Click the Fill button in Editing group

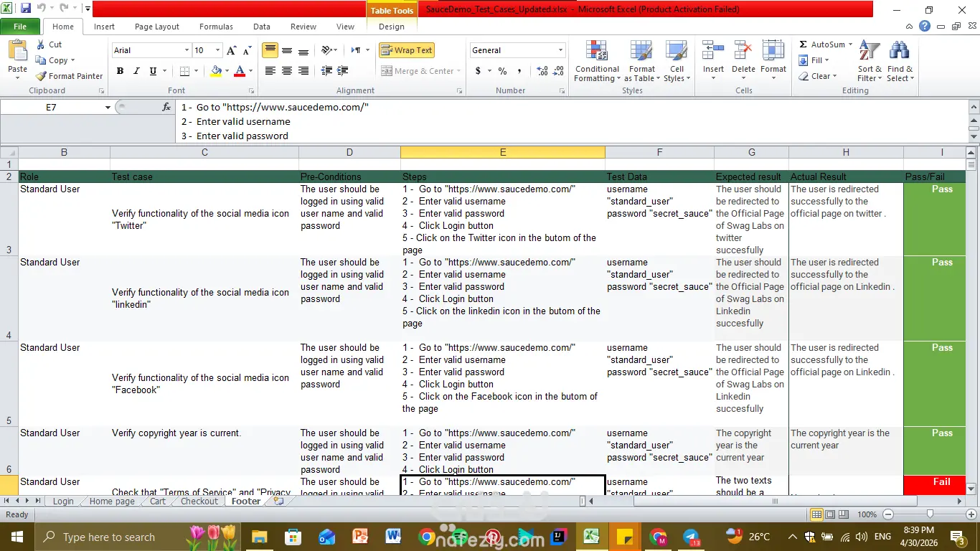click(814, 60)
